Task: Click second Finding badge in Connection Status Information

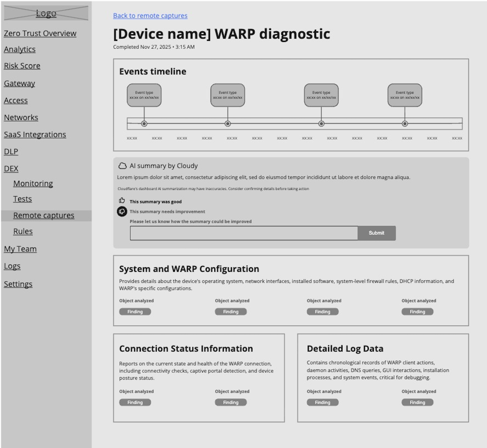Action: [231, 402]
